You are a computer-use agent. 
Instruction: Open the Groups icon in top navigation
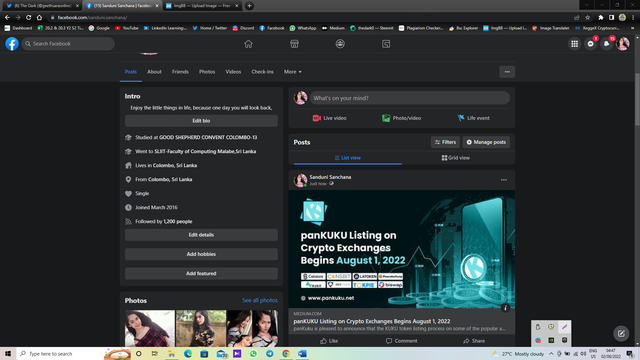340,44
